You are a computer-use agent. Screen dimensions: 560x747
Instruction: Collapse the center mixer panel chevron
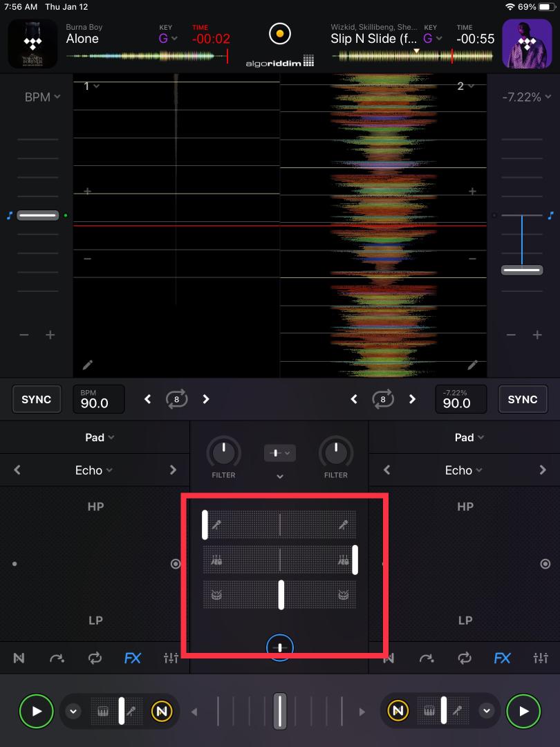280,477
